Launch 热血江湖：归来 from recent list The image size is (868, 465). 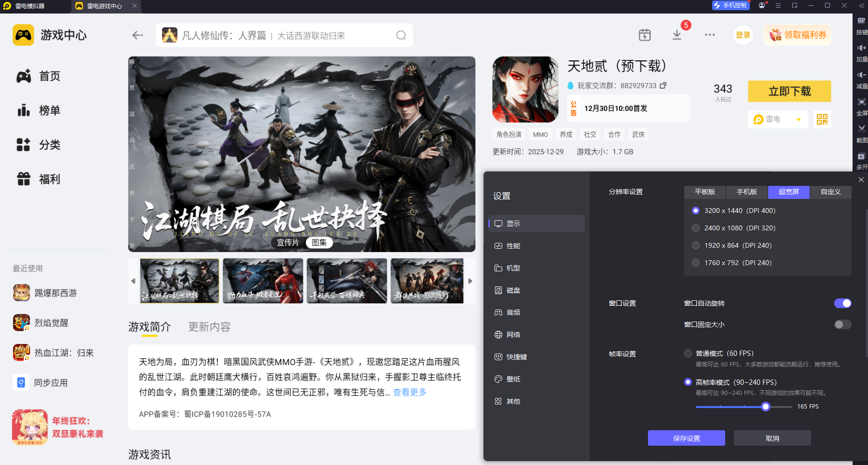tap(54, 353)
